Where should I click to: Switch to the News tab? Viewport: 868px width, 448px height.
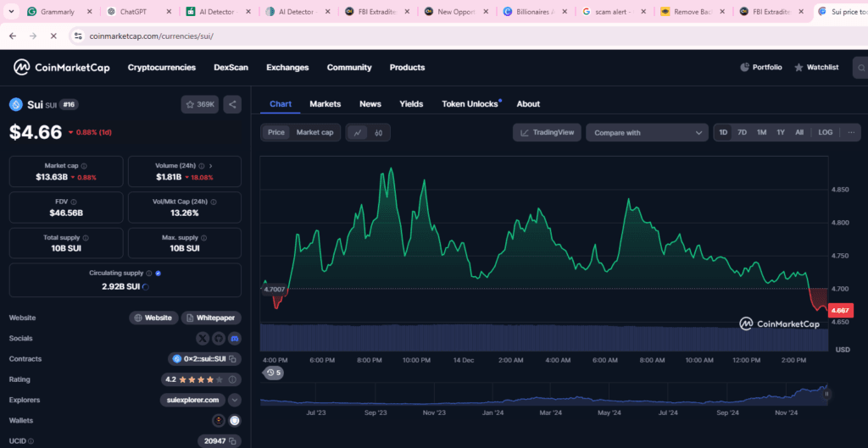click(370, 104)
